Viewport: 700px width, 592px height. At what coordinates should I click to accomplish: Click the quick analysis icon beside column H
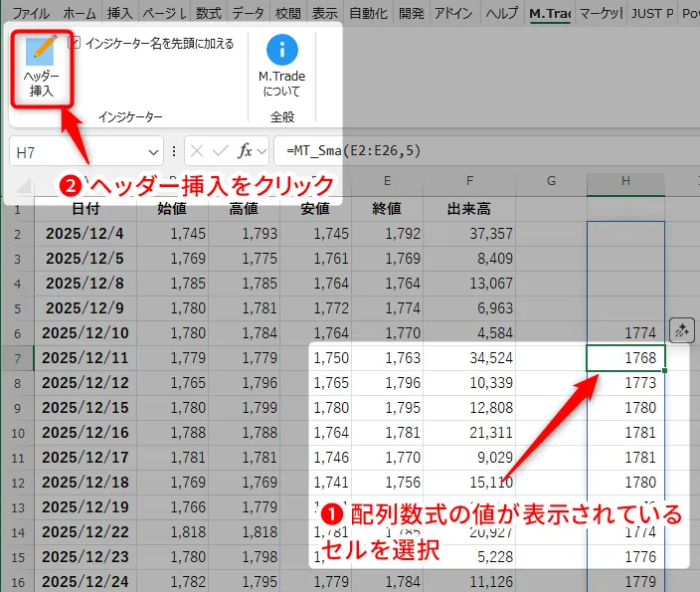pyautogui.click(x=682, y=330)
